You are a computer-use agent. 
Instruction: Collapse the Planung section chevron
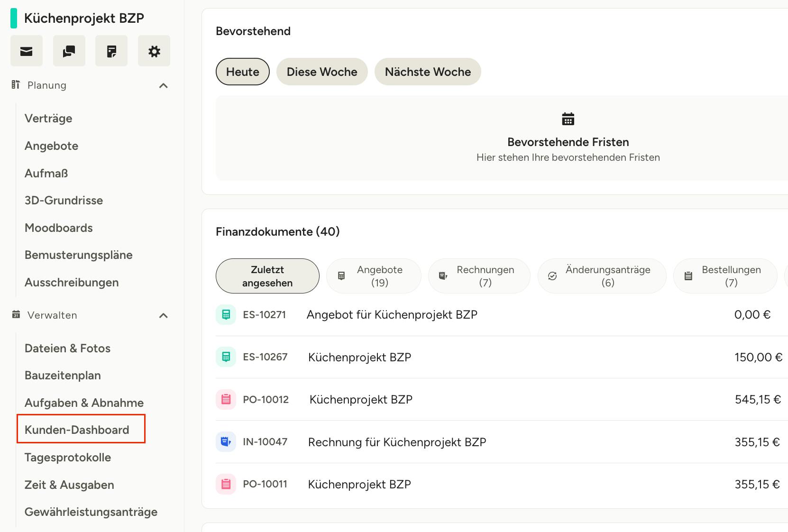point(164,86)
